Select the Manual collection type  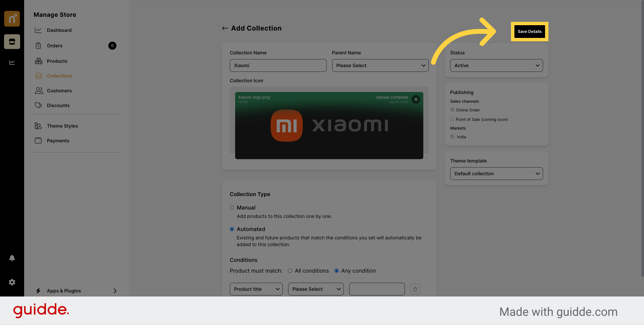point(232,208)
